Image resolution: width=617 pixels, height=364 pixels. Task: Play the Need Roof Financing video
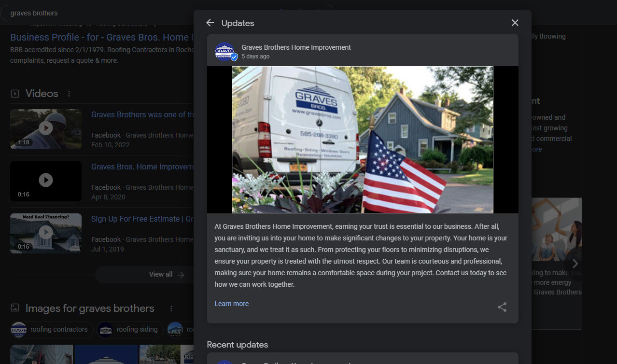click(x=46, y=233)
